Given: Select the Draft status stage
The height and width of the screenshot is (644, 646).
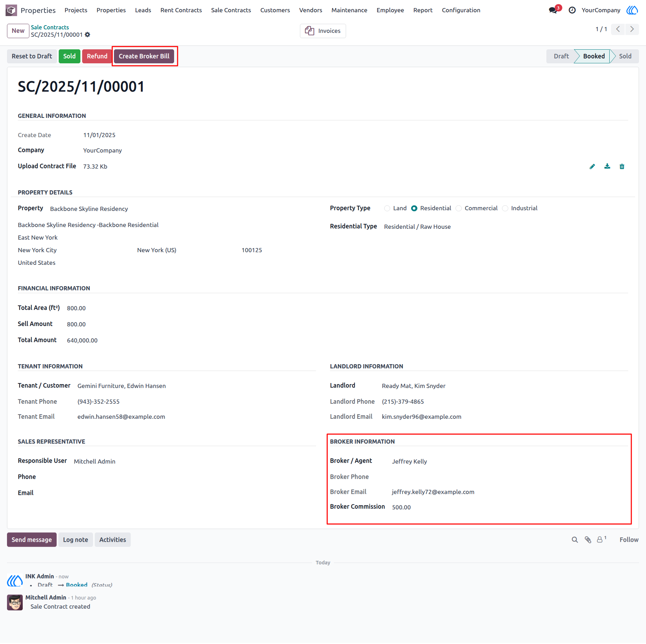Looking at the screenshot, I should click(561, 56).
